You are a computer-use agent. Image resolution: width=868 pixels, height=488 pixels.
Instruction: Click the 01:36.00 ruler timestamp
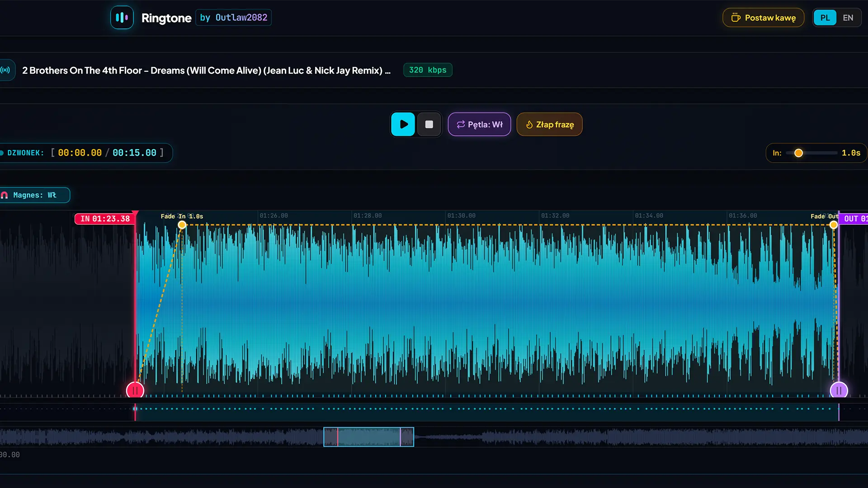[743, 216]
